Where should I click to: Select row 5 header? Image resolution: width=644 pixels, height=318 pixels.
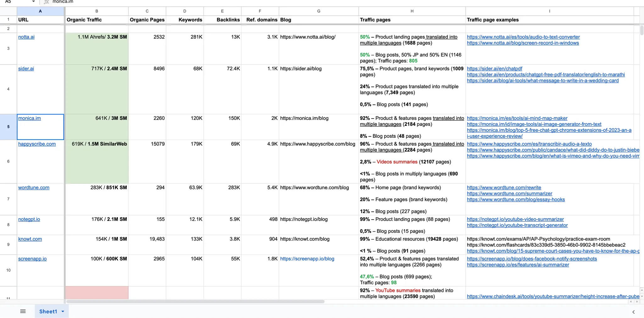coord(8,127)
